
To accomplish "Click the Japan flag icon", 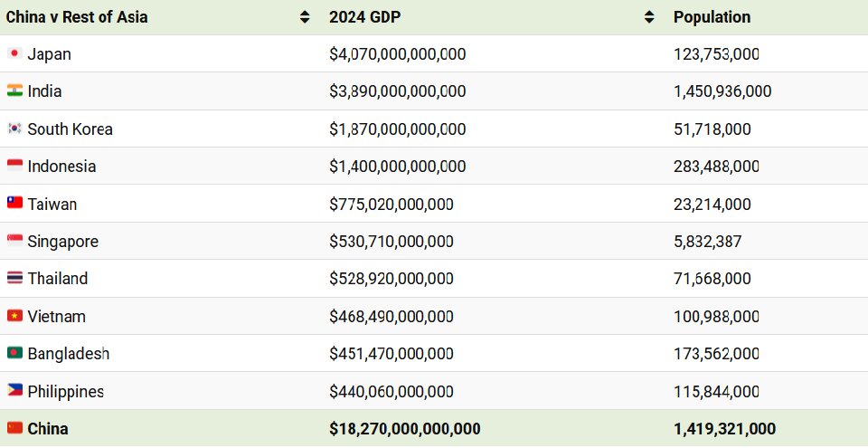I will [14, 54].
